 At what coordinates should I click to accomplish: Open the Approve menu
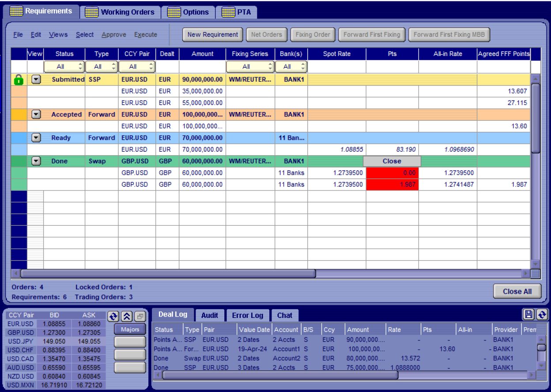click(113, 34)
